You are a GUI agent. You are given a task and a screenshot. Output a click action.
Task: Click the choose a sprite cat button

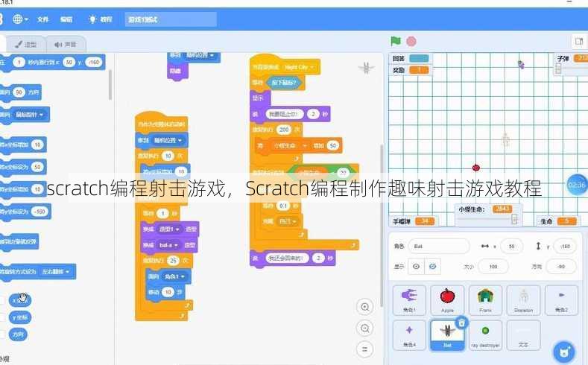[x=564, y=352]
